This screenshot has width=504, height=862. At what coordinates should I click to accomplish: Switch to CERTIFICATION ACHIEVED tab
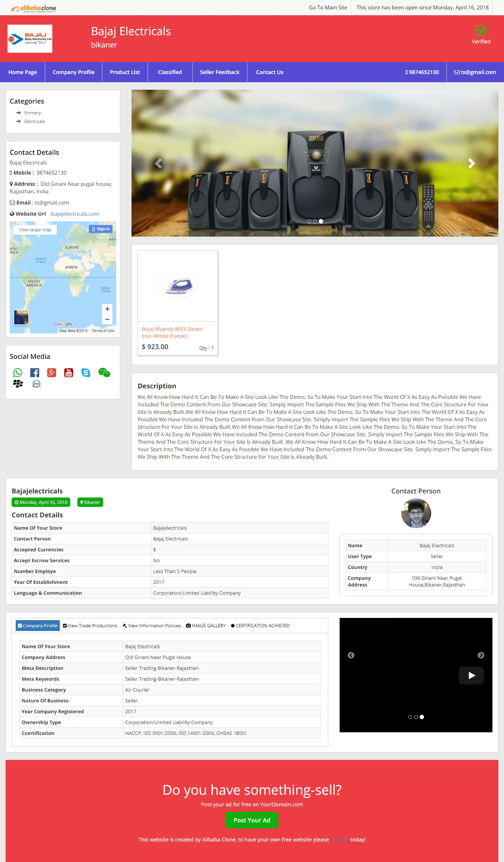point(260,625)
